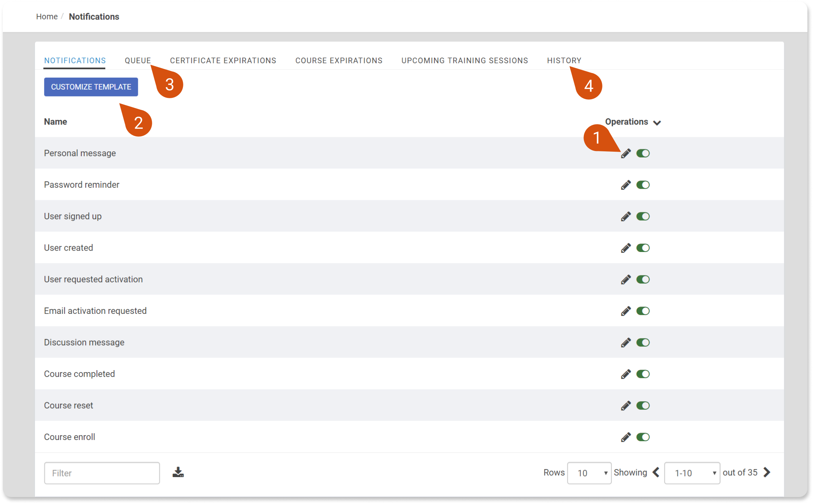This screenshot has width=813, height=504.
Task: Edit the Password reminder notification
Action: click(625, 185)
